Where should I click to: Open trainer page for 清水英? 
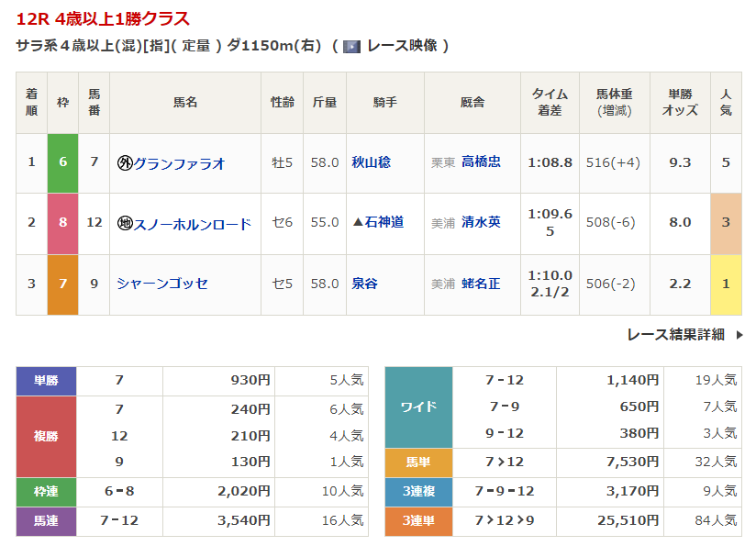[481, 223]
